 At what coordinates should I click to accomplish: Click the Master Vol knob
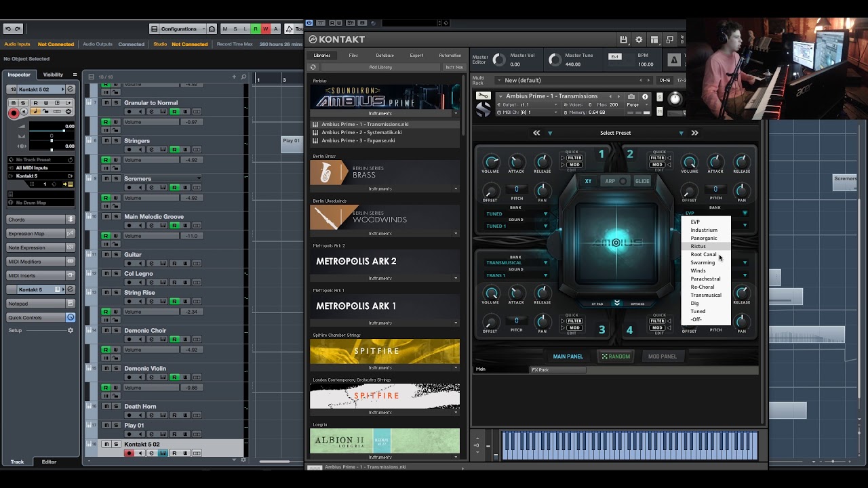click(499, 60)
